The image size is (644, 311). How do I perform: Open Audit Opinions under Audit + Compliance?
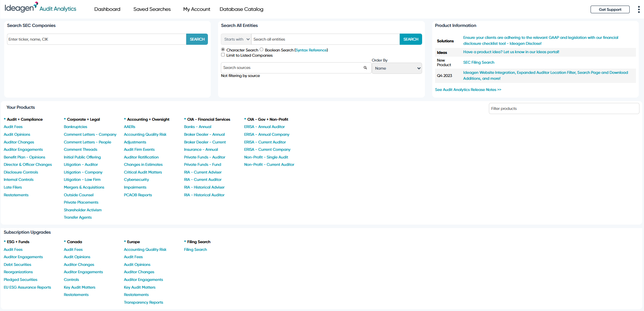[x=17, y=134]
